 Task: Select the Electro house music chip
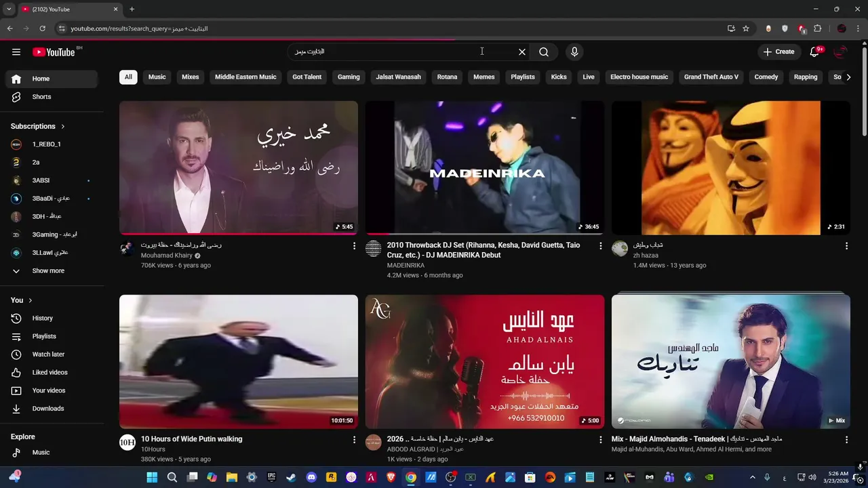tap(639, 77)
